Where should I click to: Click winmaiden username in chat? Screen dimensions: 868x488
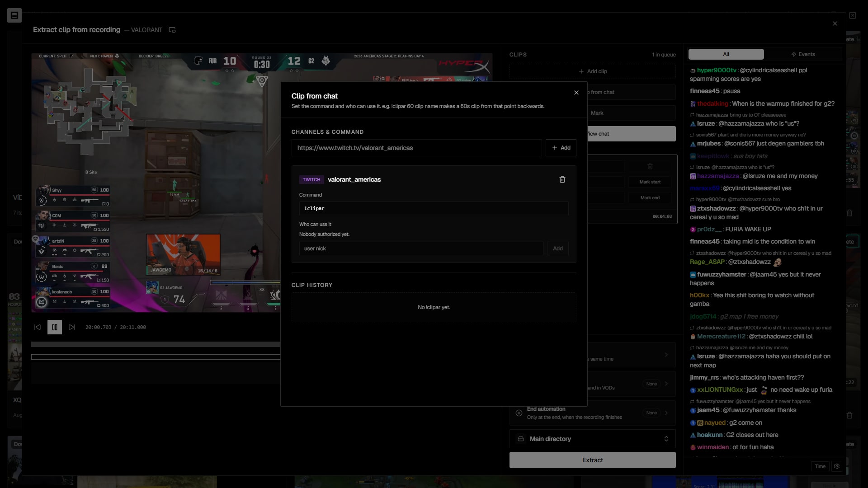[713, 447]
